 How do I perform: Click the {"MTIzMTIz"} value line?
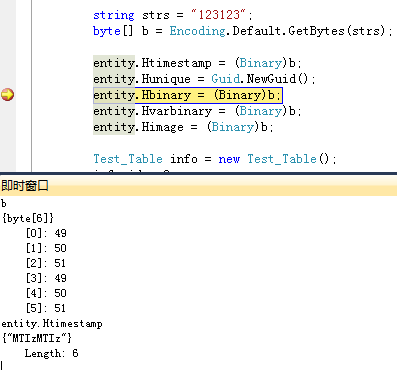(x=37, y=338)
